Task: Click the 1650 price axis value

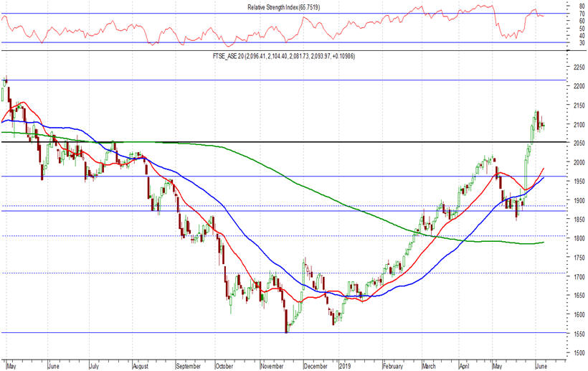Action: [579, 296]
